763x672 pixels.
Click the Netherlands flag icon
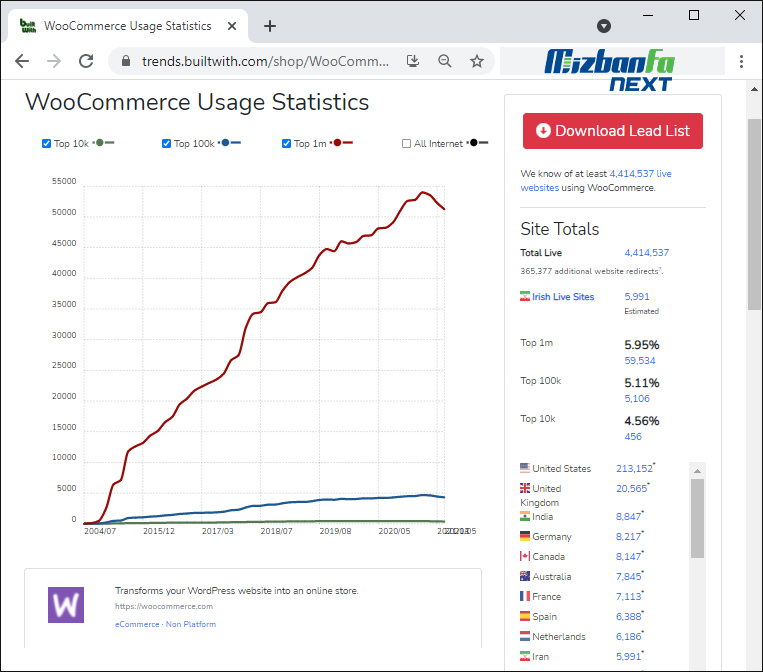click(525, 636)
